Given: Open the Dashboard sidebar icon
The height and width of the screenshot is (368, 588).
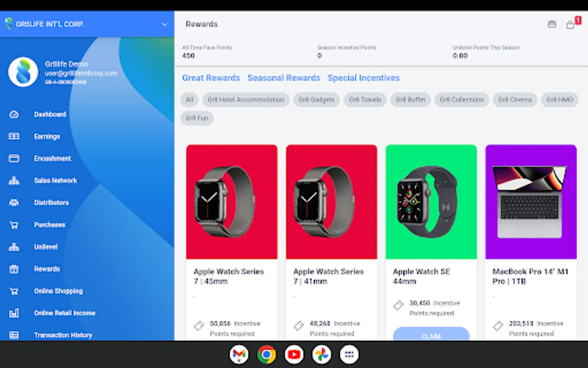Looking at the screenshot, I should (x=14, y=114).
